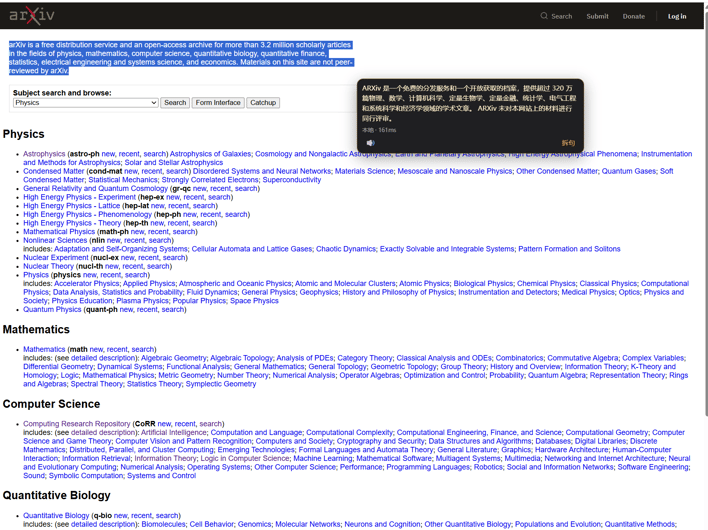708x530 pixels.
Task: Open the Fluid Dynamics link
Action: tap(212, 292)
